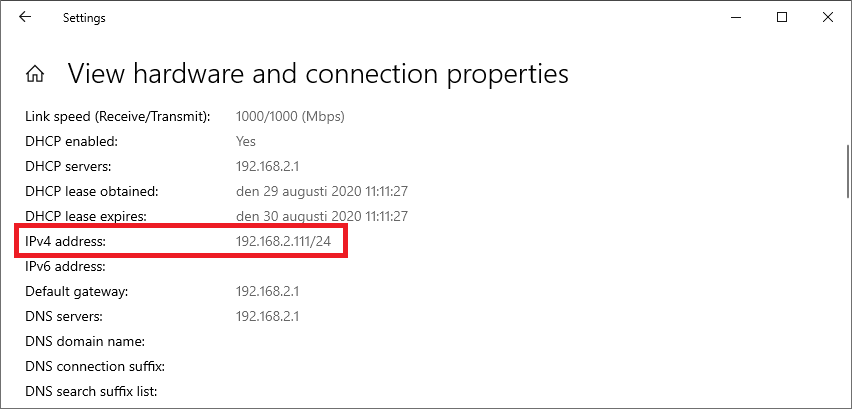This screenshot has width=852, height=409.
Task: Click the DNS search suffix list label
Action: 91,392
